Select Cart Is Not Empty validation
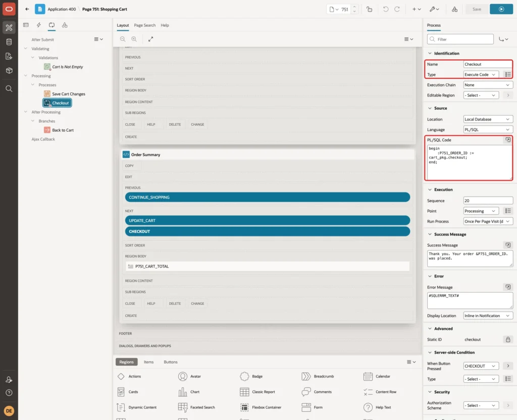The image size is (517, 420). [68, 67]
